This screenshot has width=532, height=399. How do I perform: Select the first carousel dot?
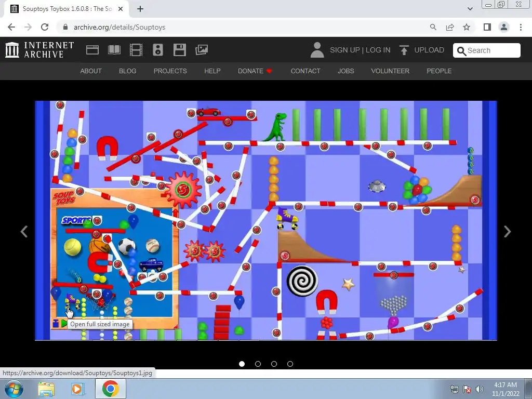[x=242, y=364]
